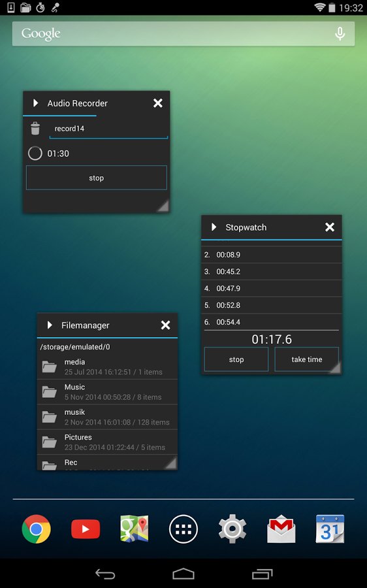Collapse the Audio Recorder window arrow

point(36,103)
